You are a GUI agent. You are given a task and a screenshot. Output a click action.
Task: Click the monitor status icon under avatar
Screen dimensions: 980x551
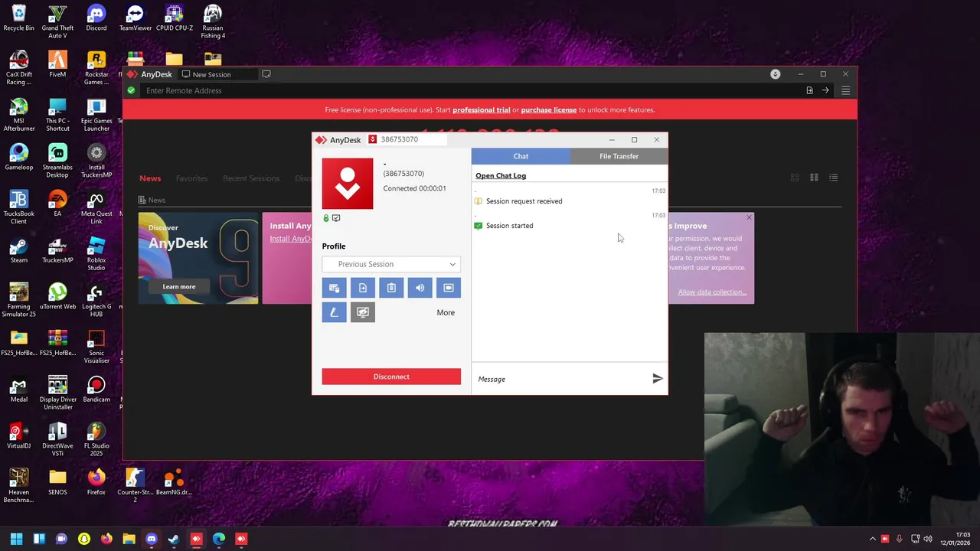point(336,218)
